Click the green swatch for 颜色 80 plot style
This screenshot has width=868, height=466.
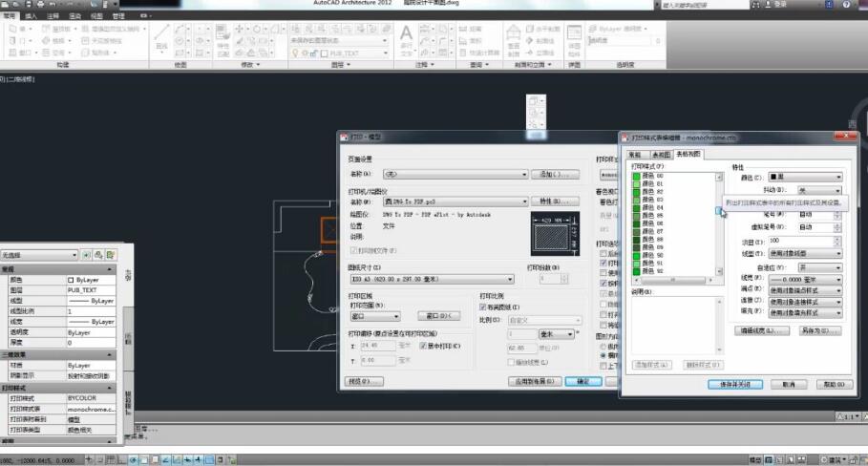636,176
